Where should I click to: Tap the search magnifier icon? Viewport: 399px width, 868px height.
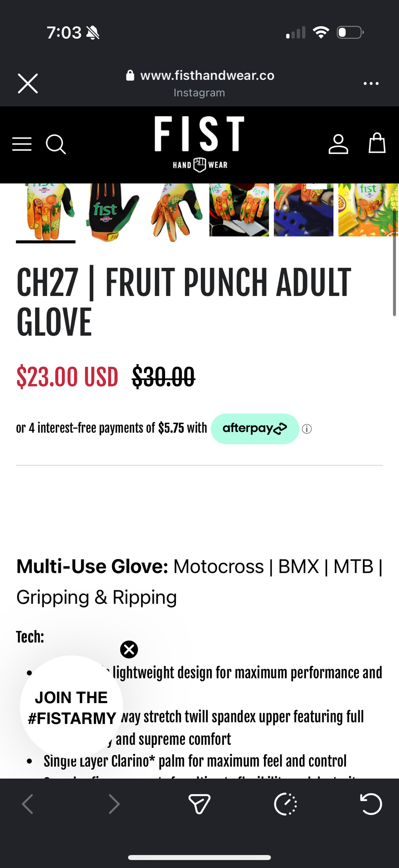point(56,144)
